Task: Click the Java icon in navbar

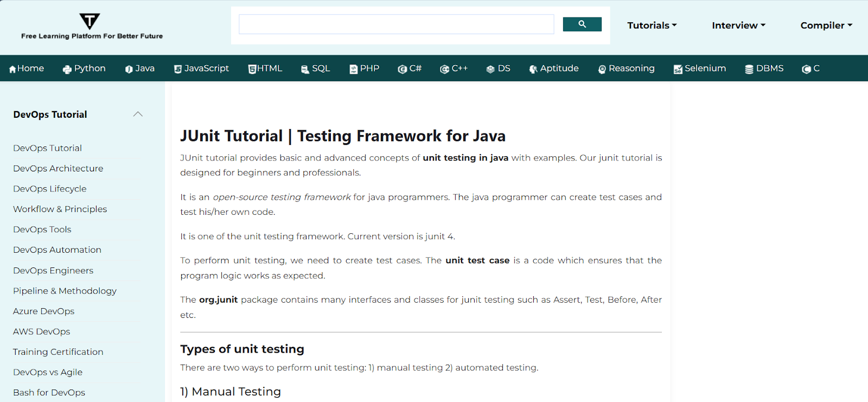Action: (129, 69)
